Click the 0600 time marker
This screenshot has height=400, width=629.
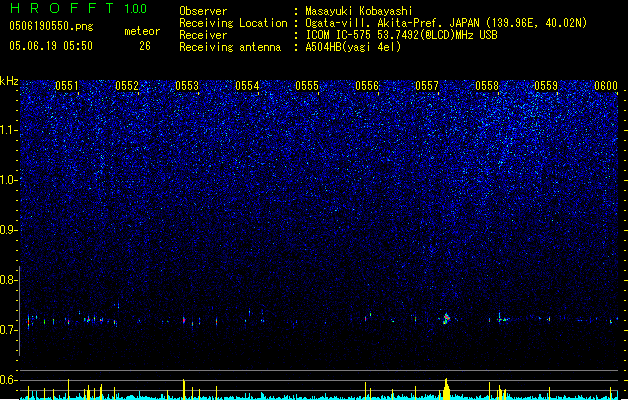coord(606,86)
